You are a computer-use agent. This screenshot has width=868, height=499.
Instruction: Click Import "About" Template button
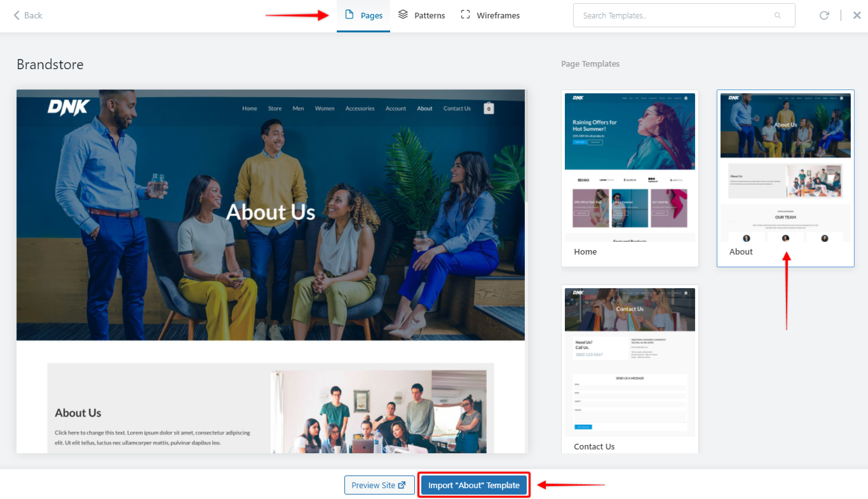coord(474,485)
